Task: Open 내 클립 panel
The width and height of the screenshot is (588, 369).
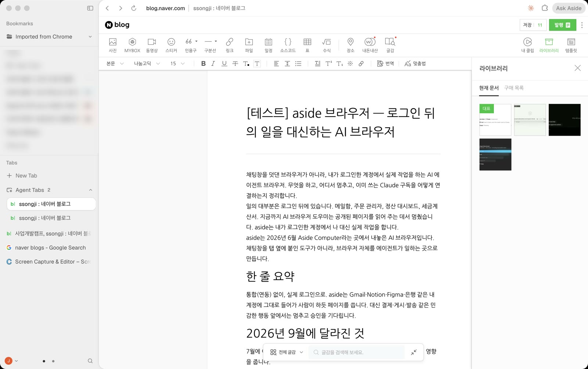Action: 527,45
